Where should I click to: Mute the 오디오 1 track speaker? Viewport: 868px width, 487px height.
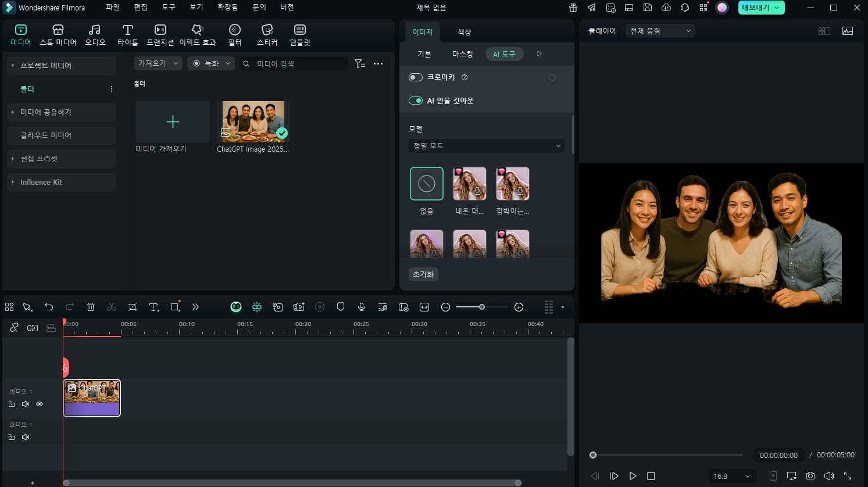tap(26, 437)
